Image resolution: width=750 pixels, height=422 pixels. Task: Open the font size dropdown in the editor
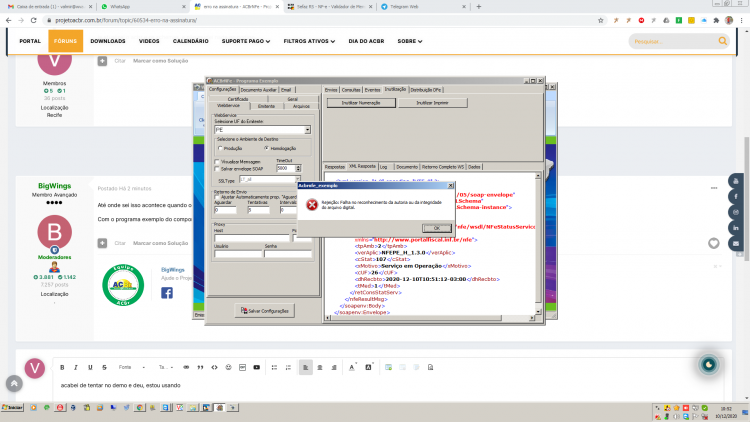[x=166, y=367]
